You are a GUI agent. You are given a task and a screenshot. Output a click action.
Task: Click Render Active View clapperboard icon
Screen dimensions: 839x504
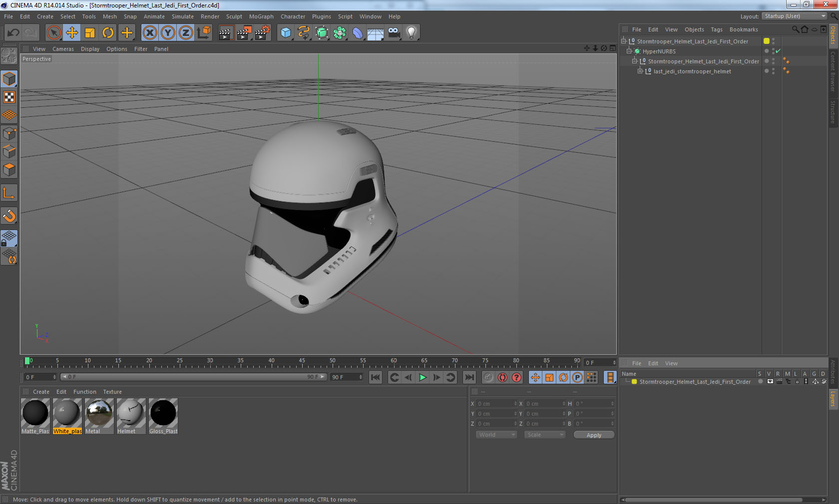pyautogui.click(x=226, y=33)
